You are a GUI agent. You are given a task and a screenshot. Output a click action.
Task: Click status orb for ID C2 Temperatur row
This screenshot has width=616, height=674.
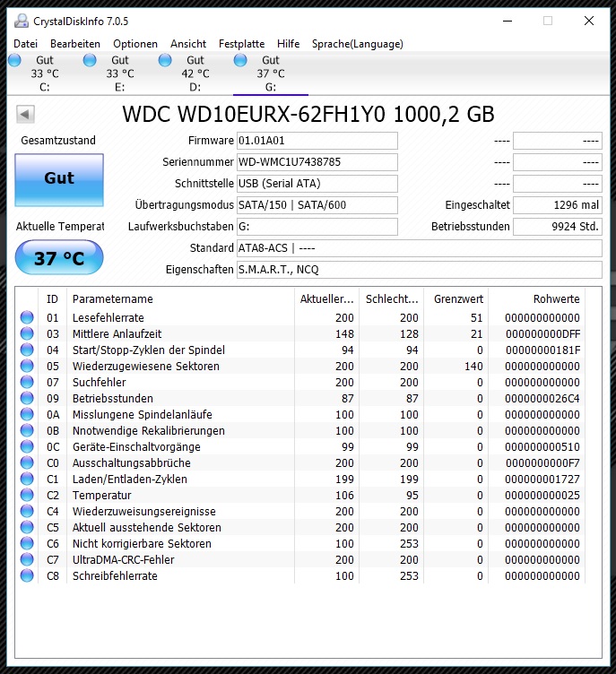pyautogui.click(x=27, y=495)
